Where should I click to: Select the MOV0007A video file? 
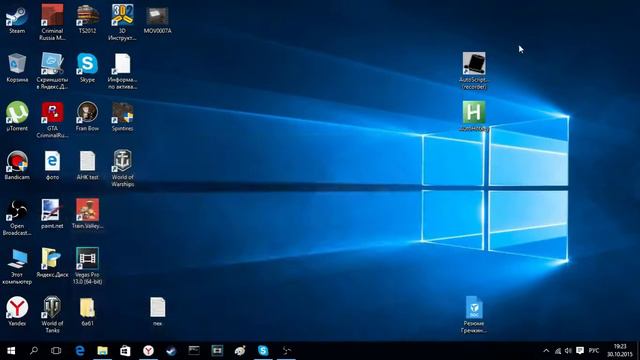(158, 20)
